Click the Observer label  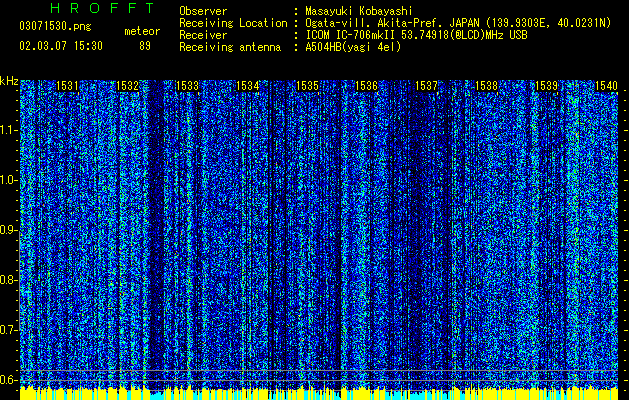(x=203, y=11)
